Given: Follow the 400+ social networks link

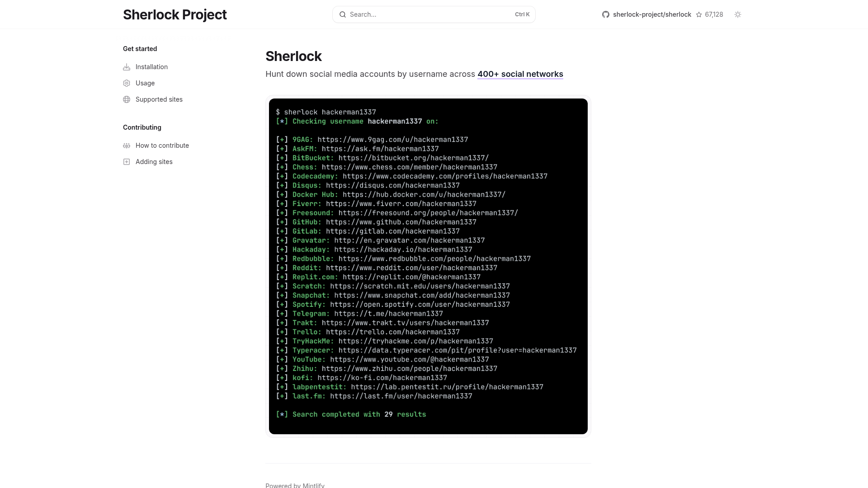Looking at the screenshot, I should click(520, 74).
